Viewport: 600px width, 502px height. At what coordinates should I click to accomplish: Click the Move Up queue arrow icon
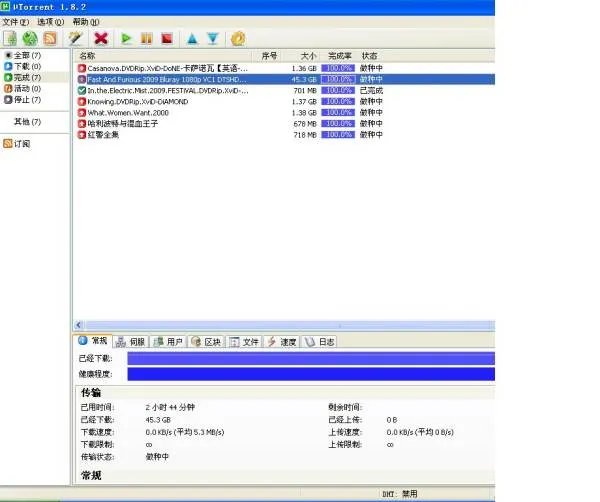click(192, 39)
